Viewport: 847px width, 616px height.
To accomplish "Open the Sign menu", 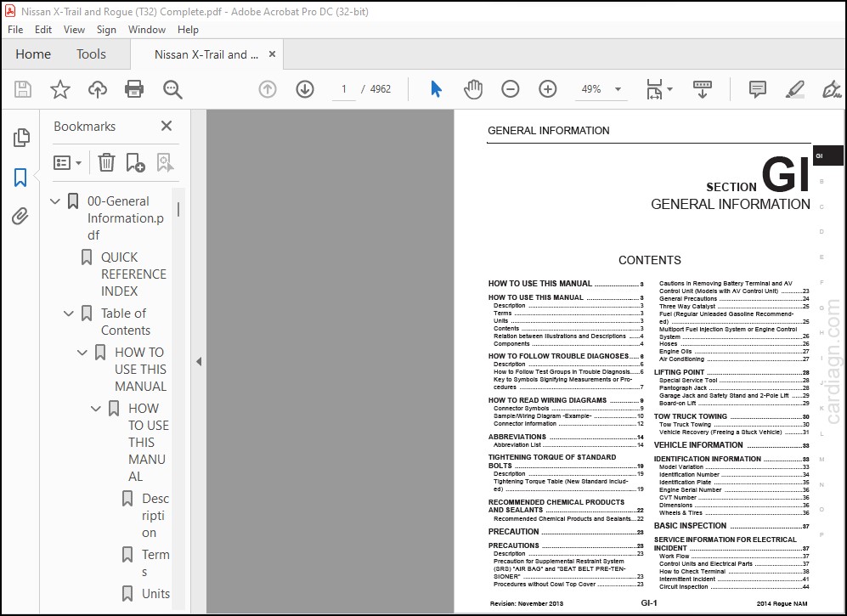I will (106, 30).
